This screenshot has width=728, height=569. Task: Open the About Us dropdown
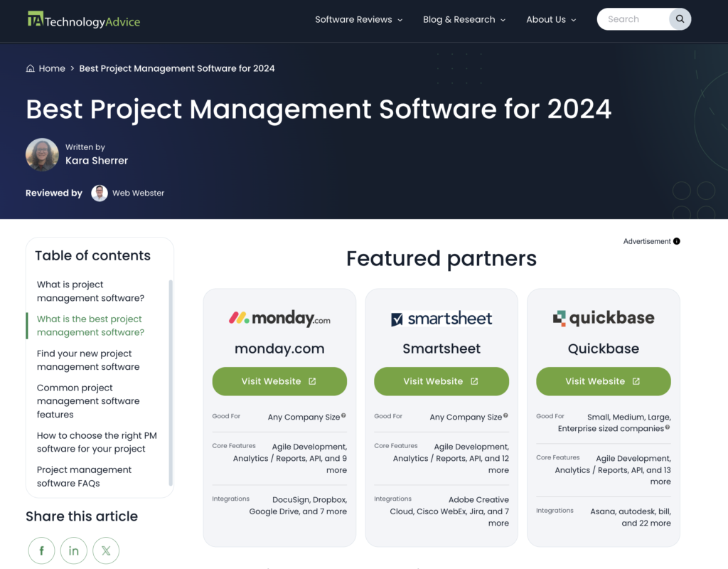click(551, 19)
